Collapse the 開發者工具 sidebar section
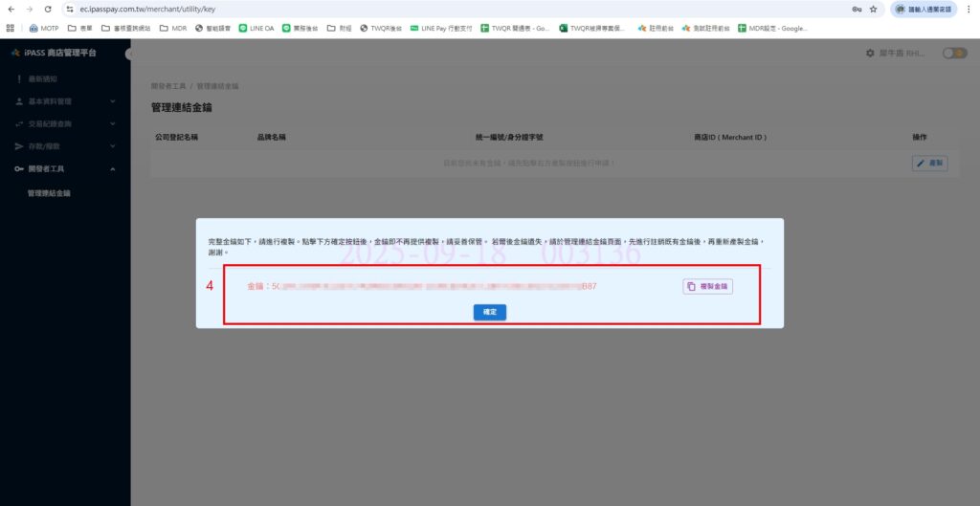The image size is (980, 506). [x=63, y=169]
